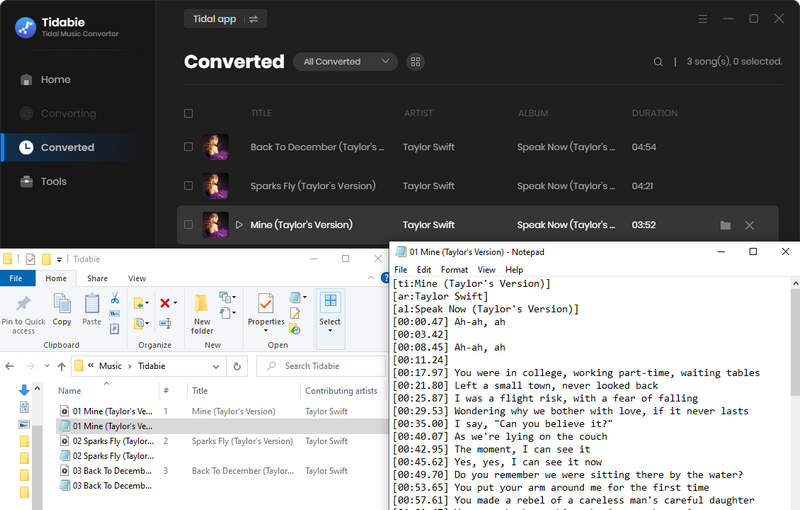Sort files by Name column header
This screenshot has width=800, height=510.
coord(69,391)
